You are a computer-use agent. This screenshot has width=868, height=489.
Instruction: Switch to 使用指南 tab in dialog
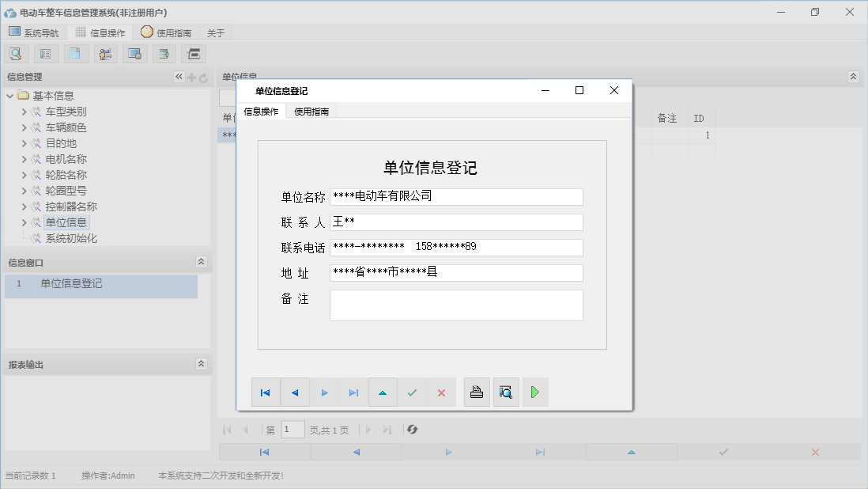[x=311, y=112]
